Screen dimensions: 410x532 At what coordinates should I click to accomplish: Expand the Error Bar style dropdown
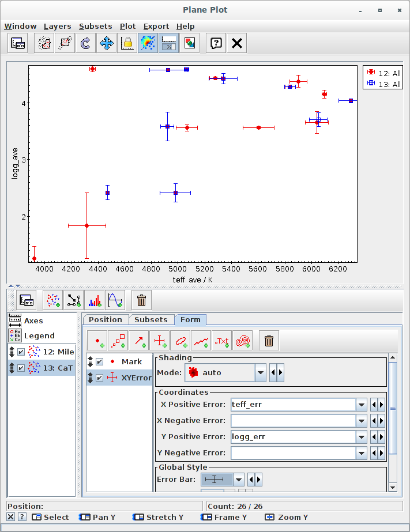[239, 480]
